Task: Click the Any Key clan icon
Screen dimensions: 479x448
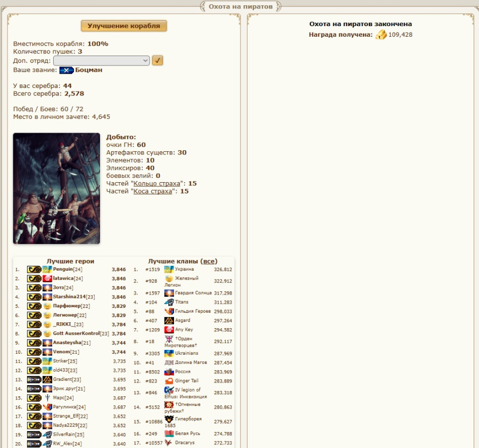Action: click(169, 330)
